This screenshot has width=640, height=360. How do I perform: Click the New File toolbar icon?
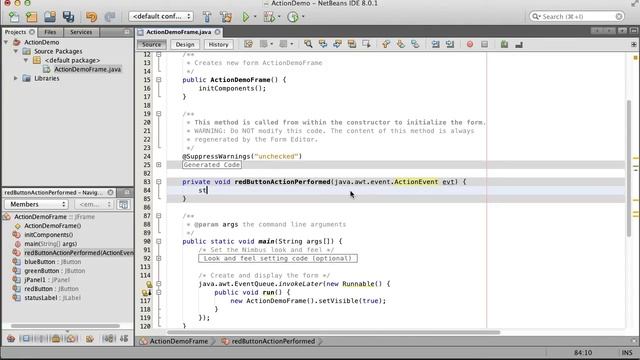point(14,17)
